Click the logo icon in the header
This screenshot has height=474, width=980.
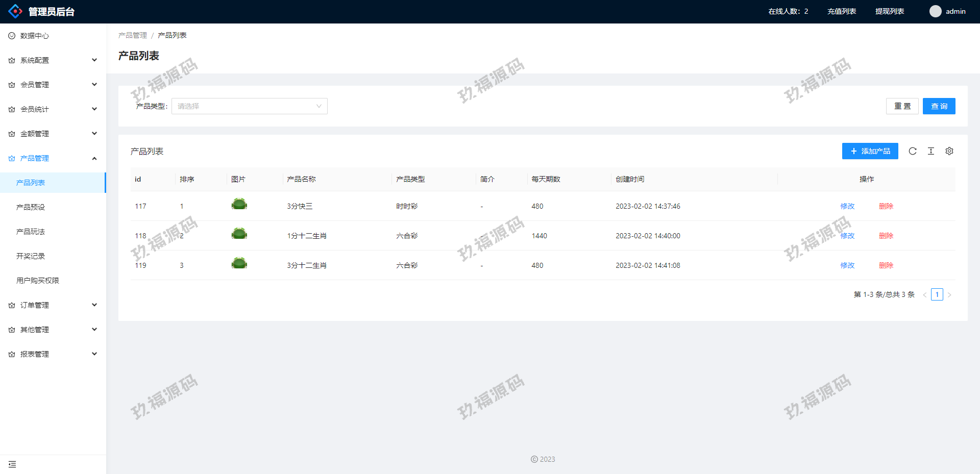coord(15,11)
